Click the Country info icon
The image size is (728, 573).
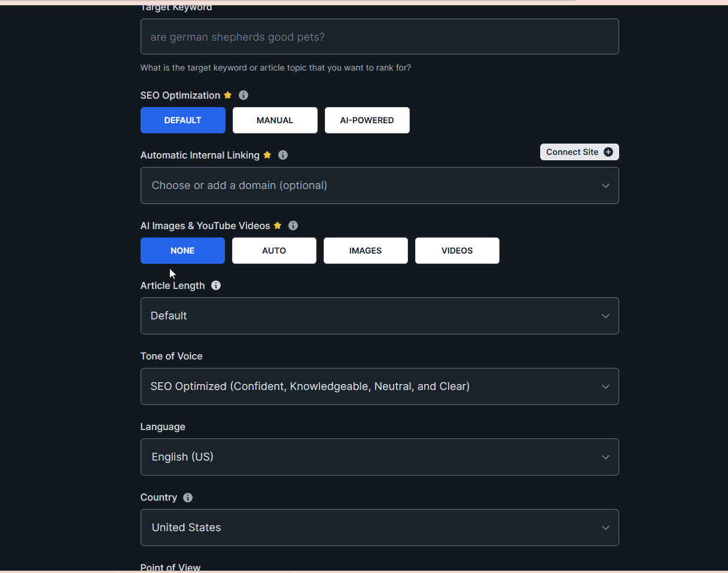coord(188,498)
